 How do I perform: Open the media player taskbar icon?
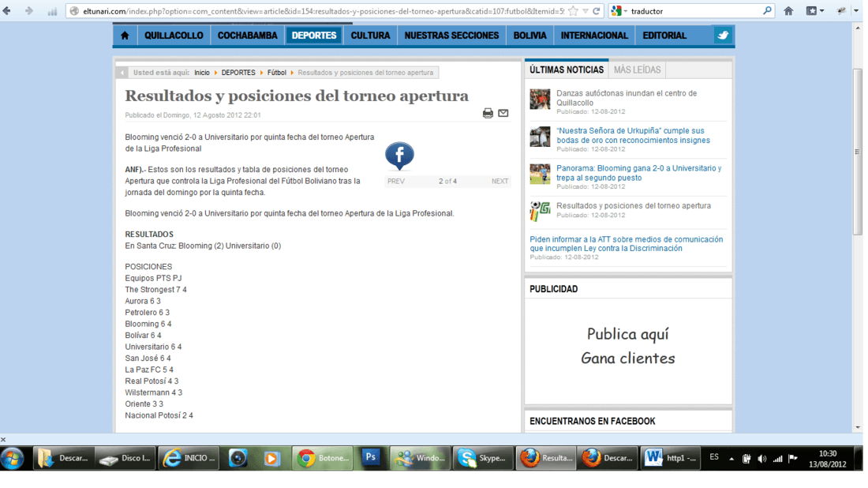(x=271, y=458)
